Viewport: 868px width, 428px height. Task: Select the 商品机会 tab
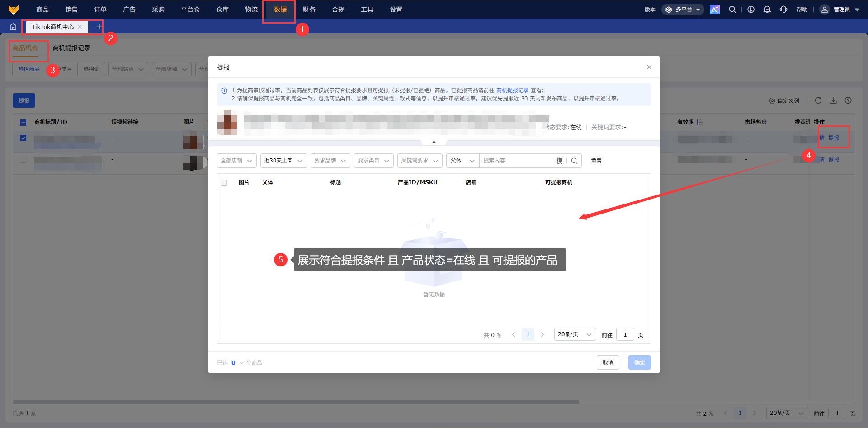pyautogui.click(x=25, y=48)
